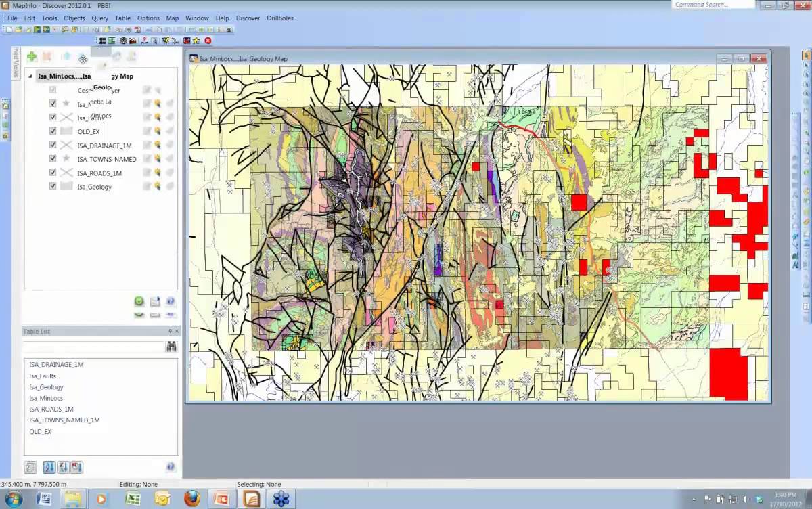Click the red circle X toolbar icon

[208, 41]
